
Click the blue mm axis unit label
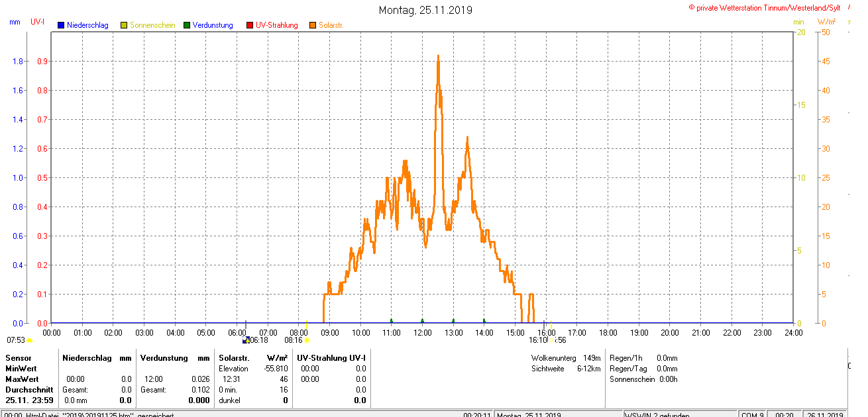point(15,22)
